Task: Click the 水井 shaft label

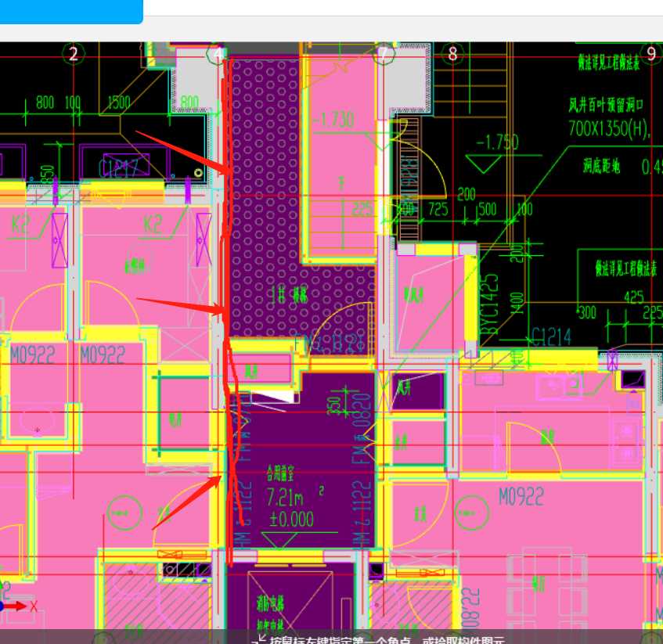Action: tap(402, 443)
